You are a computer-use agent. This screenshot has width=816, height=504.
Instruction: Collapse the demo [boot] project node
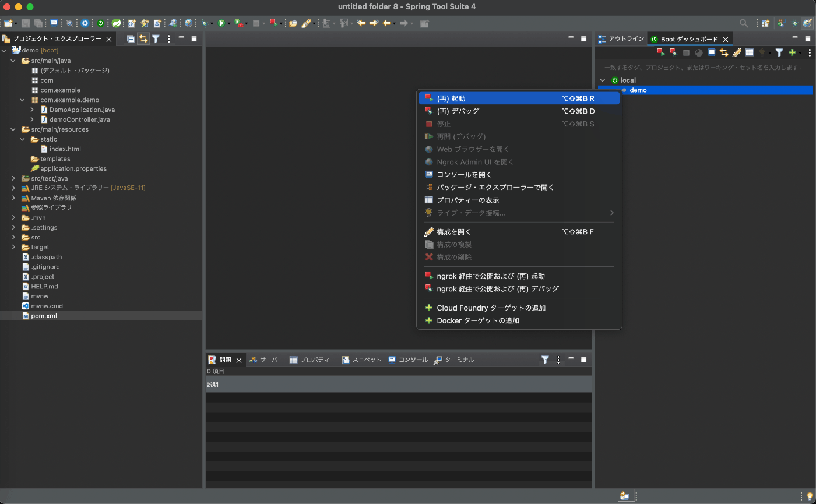(4, 51)
